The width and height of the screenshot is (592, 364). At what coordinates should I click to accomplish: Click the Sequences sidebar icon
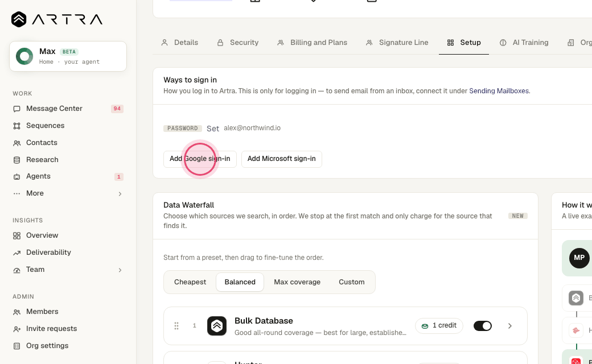(17, 126)
